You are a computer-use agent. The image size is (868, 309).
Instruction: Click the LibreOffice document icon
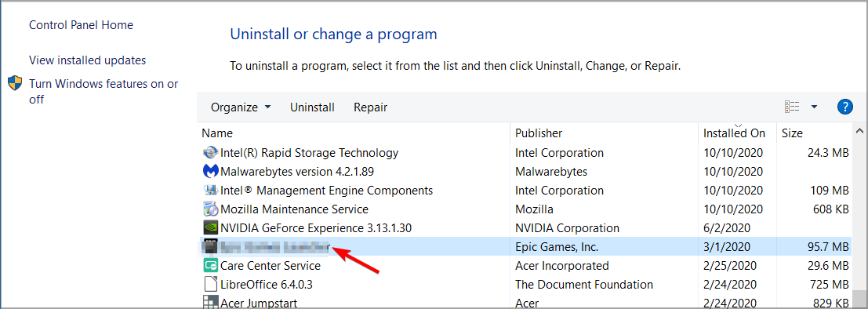click(x=210, y=285)
